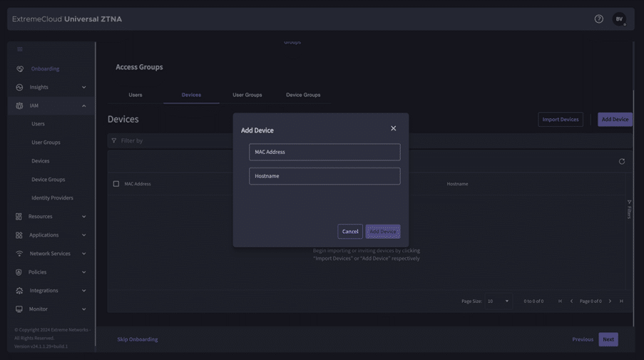Switch to the User Groups tab
This screenshot has width=644, height=360.
click(247, 95)
